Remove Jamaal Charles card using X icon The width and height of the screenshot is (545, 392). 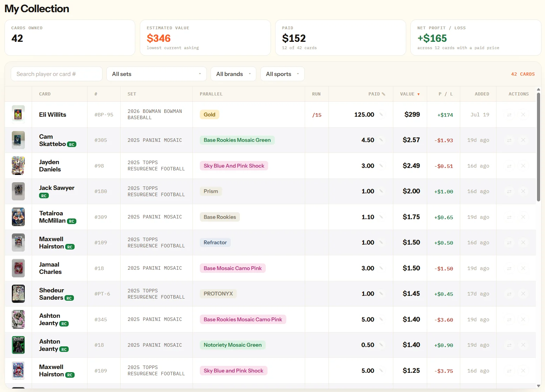pyautogui.click(x=523, y=268)
